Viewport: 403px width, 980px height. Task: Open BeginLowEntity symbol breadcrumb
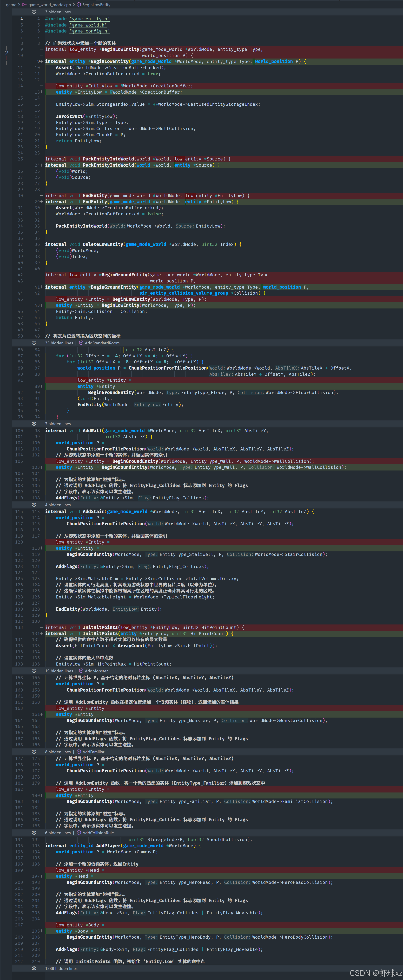pyautogui.click(x=96, y=5)
